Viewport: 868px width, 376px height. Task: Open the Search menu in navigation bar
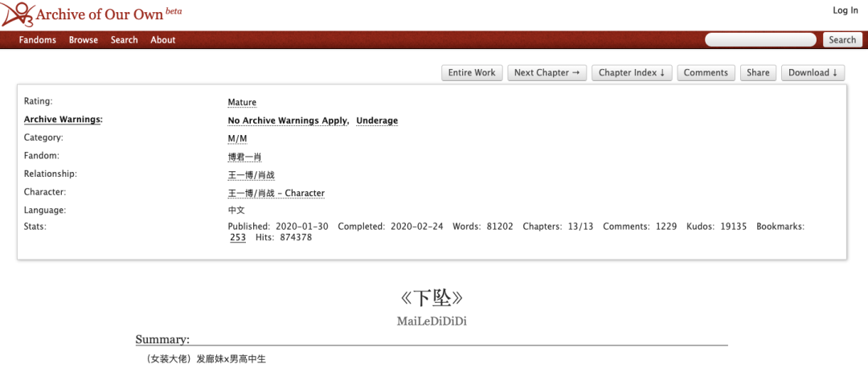pos(124,40)
